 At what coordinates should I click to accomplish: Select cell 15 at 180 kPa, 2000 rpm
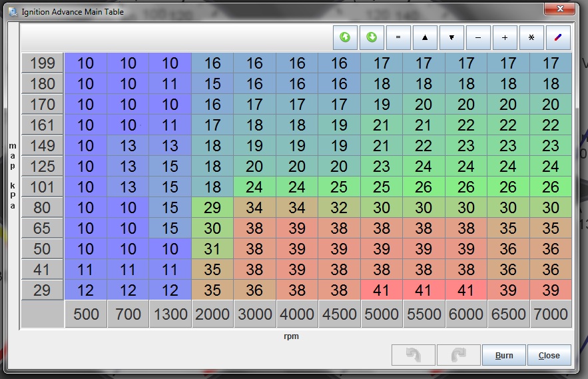[x=212, y=84]
